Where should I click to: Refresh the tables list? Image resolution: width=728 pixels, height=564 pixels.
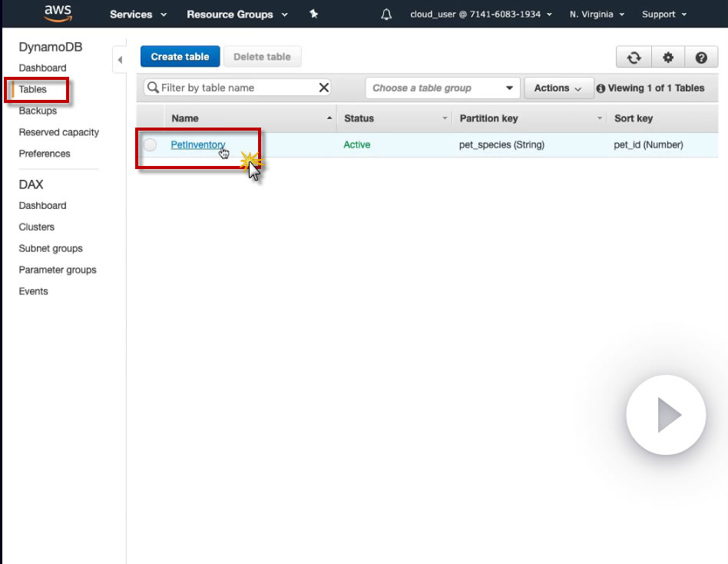point(634,58)
